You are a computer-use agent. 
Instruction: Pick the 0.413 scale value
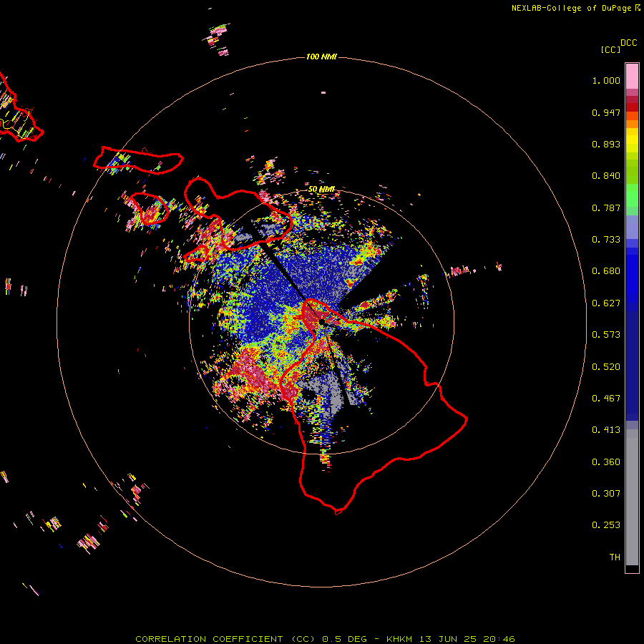606,430
